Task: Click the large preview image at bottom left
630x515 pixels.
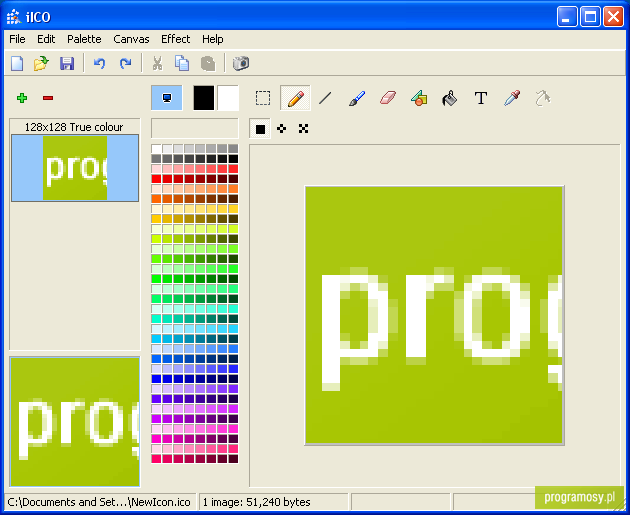Action: (x=75, y=421)
